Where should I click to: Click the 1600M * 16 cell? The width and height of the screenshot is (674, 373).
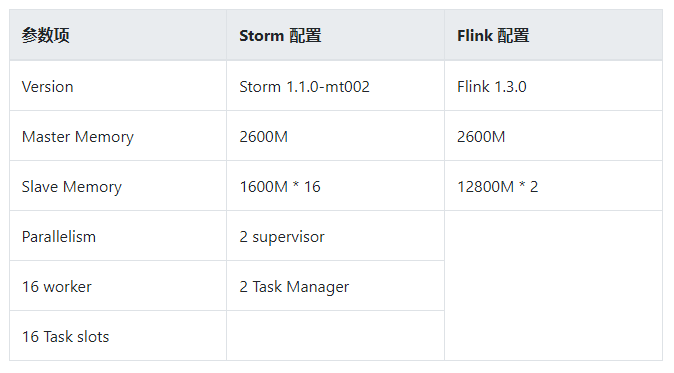[x=335, y=186]
